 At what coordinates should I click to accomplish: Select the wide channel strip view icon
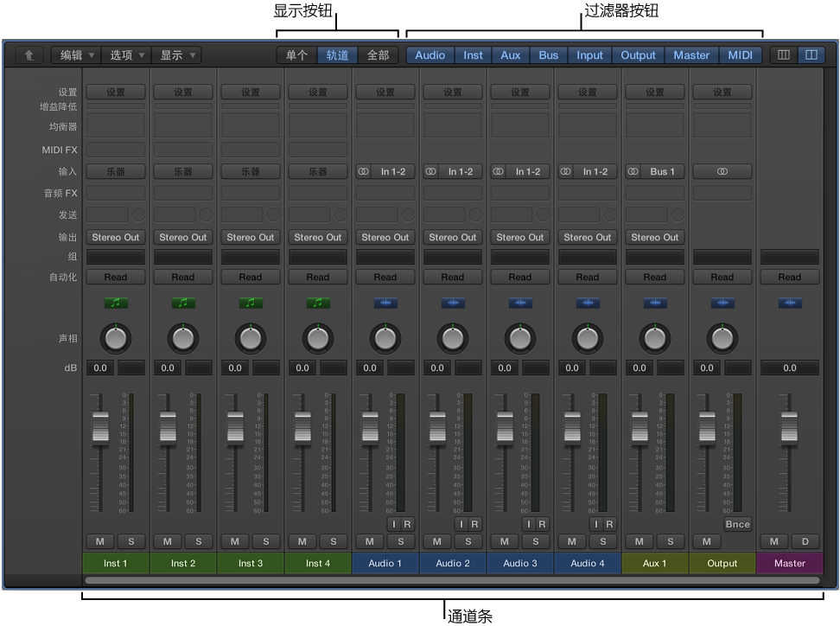[811, 55]
